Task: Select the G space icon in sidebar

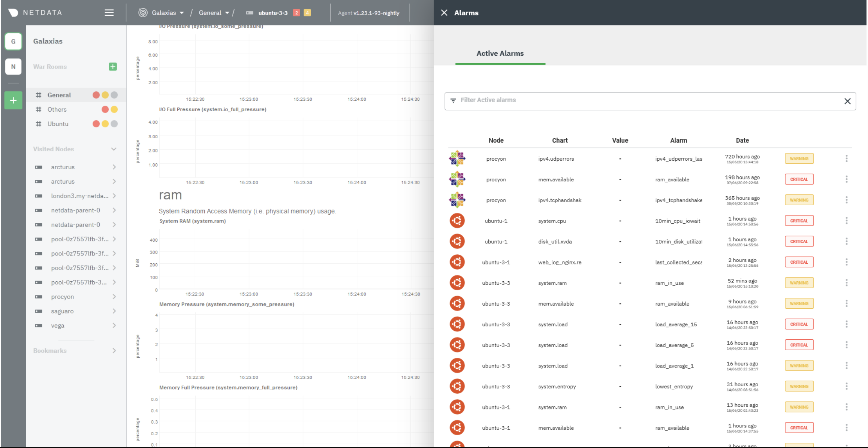Action: point(13,41)
